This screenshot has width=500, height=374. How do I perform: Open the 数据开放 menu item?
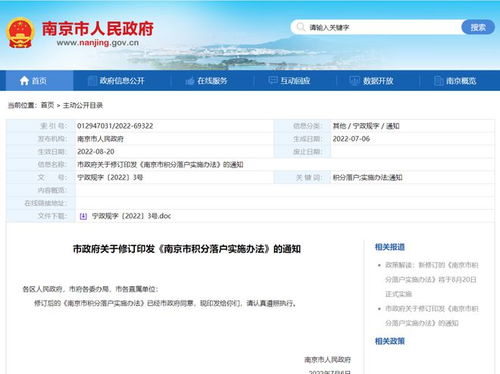(x=378, y=81)
